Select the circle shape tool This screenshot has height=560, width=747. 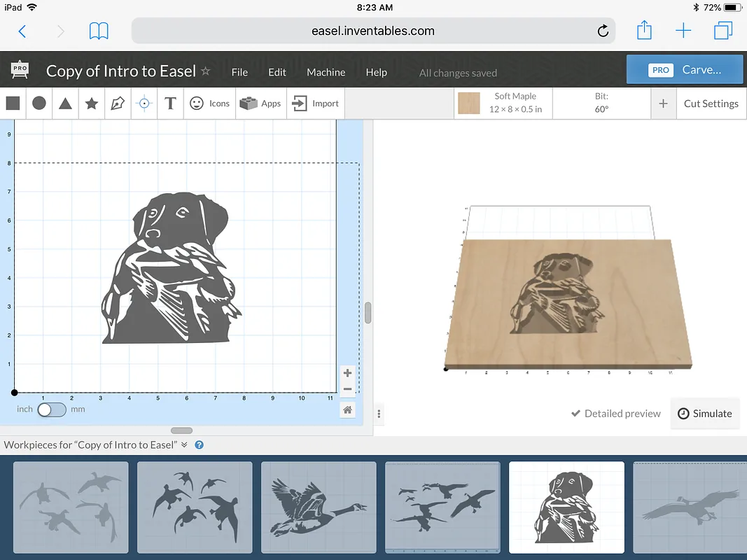pyautogui.click(x=39, y=104)
